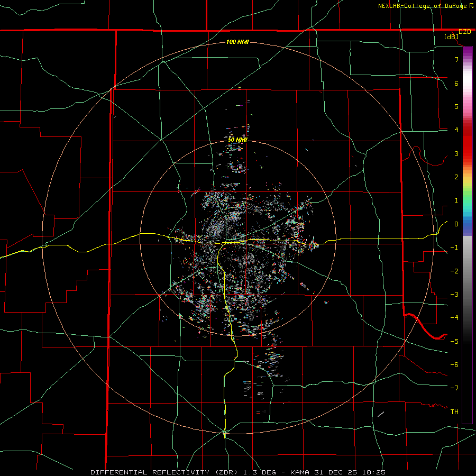Click the 2 dB tick label on the scale
The height and width of the screenshot is (476, 476).
point(456,177)
